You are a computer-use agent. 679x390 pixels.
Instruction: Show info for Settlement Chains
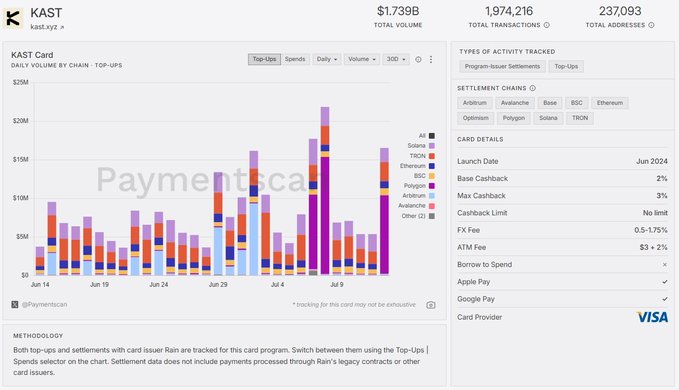tap(533, 88)
